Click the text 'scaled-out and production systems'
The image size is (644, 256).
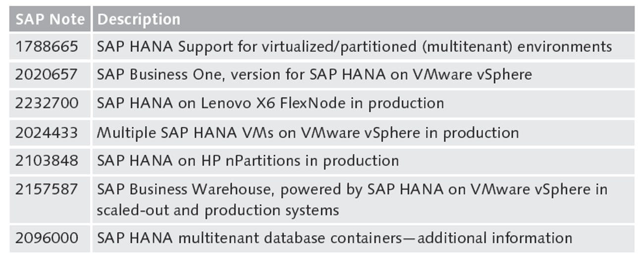point(218,210)
